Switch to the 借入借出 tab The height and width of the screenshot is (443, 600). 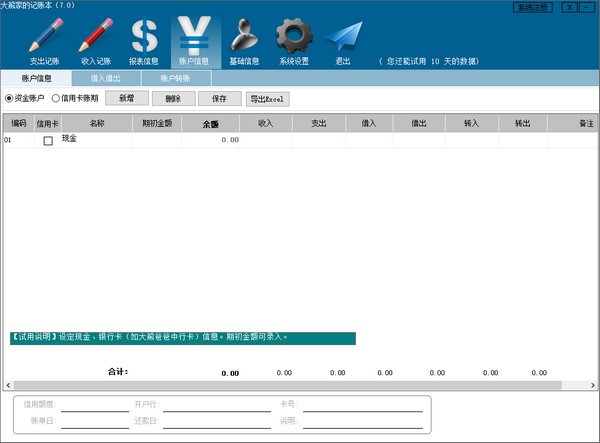pos(106,78)
